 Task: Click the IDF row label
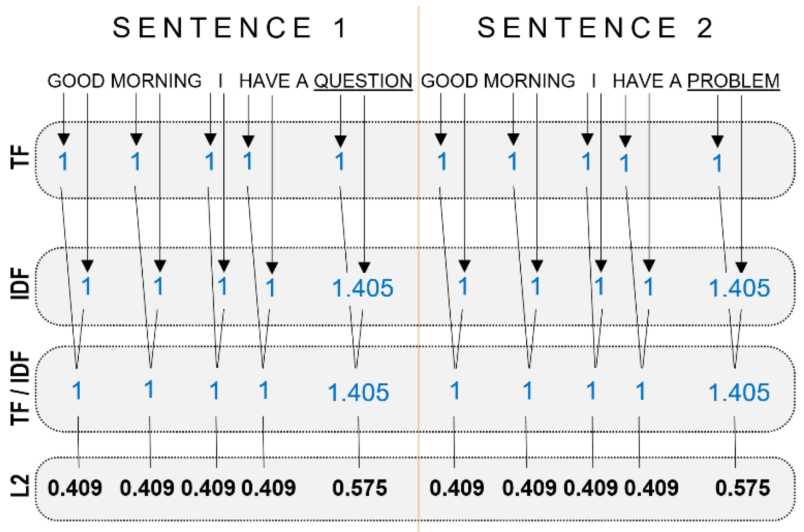pyautogui.click(x=20, y=283)
